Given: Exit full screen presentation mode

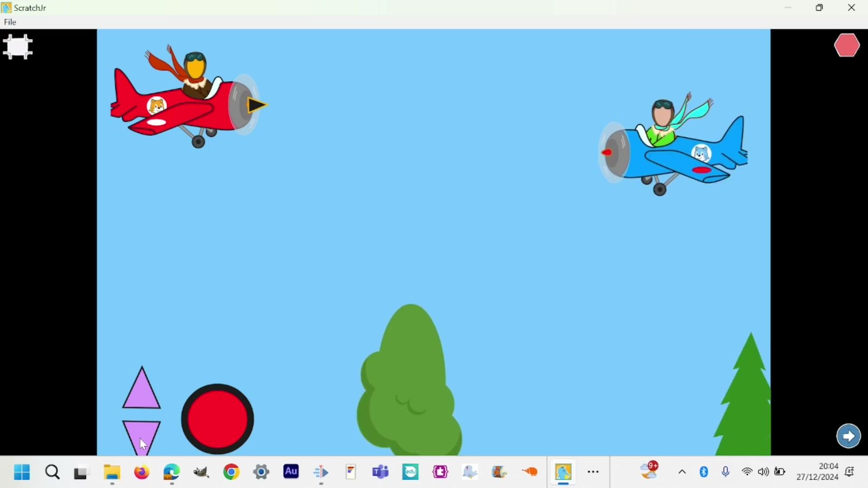Looking at the screenshot, I should (x=18, y=47).
